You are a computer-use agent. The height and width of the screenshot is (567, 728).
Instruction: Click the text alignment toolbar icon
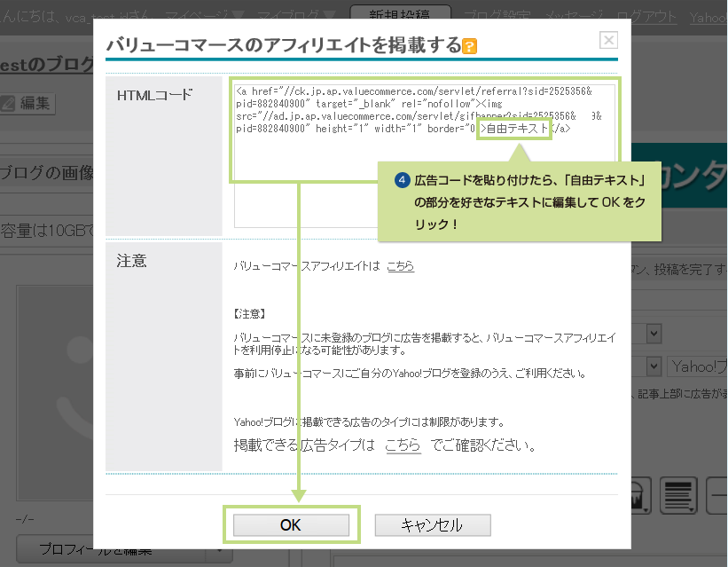678,495
